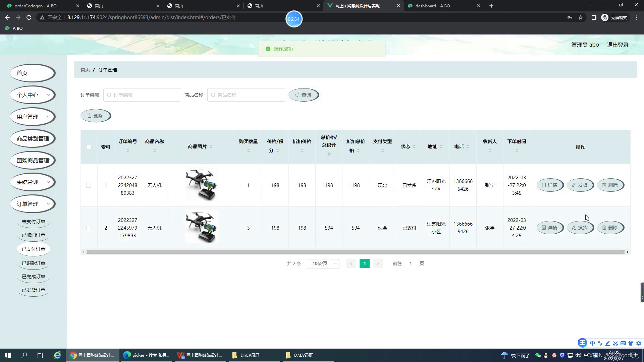This screenshot has height=362, width=644.
Task: Click the horizontal table scrollbar
Action: [355, 252]
